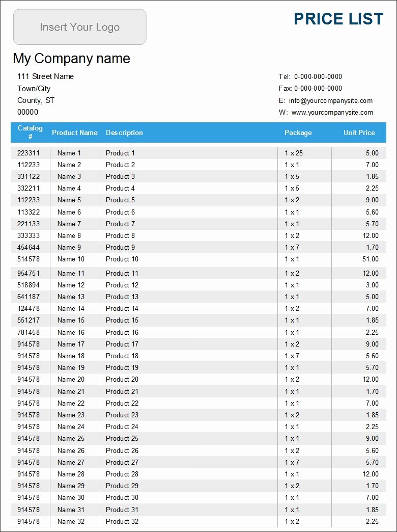The image size is (397, 532).
Task: Click the Catalog # column header
Action: [30, 132]
